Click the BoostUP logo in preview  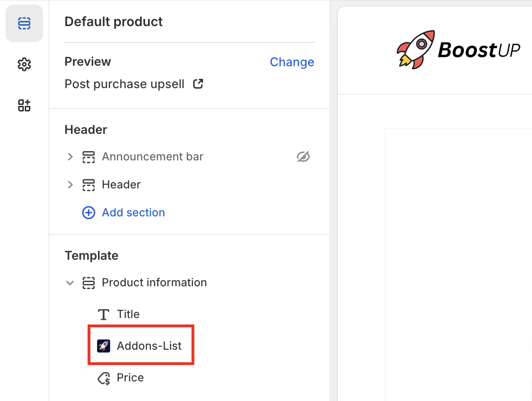tap(458, 49)
